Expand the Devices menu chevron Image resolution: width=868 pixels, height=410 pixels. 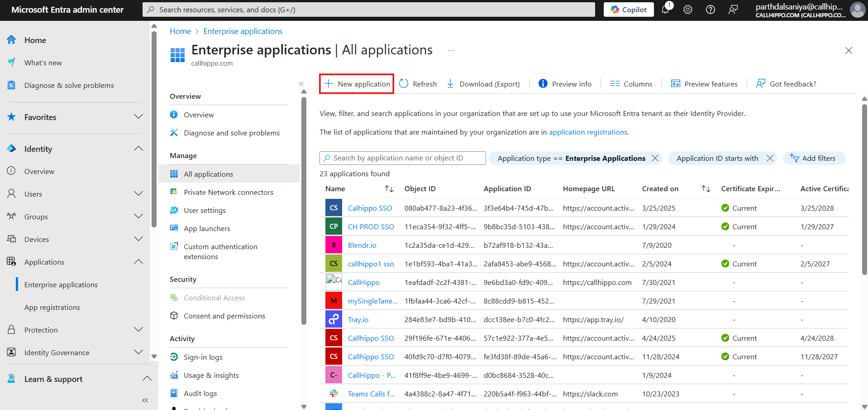click(138, 239)
